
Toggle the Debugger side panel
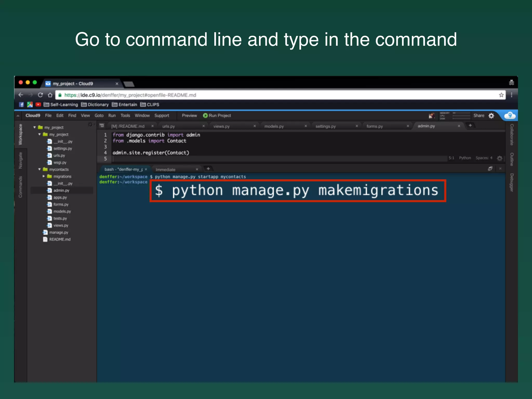click(511, 182)
